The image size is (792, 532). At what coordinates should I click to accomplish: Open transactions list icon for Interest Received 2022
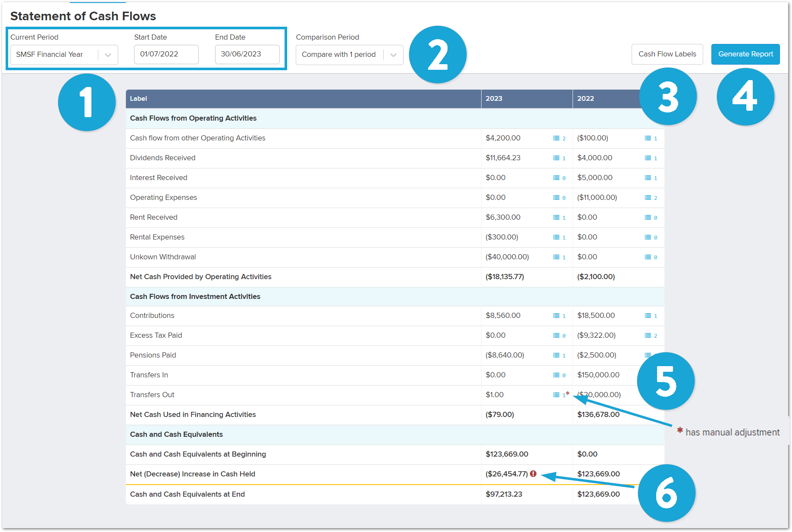(648, 178)
